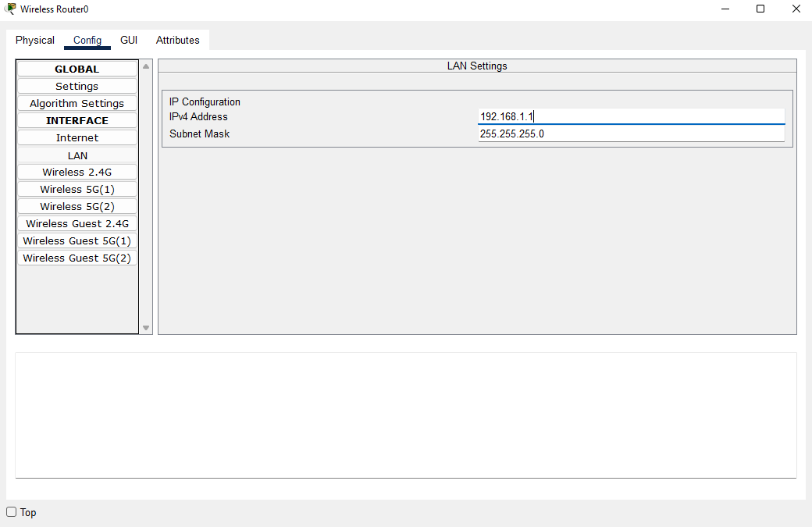Open Wireless Guest 2.4G settings

77,223
